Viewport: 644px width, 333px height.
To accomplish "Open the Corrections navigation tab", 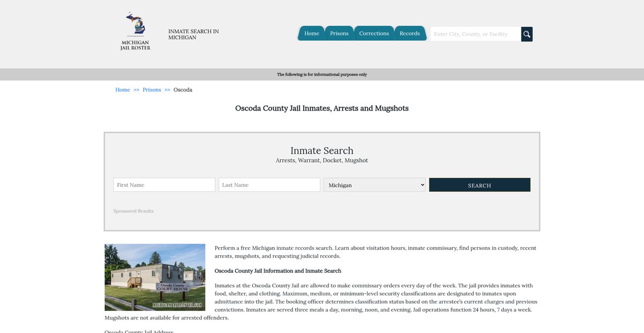I will click(374, 33).
